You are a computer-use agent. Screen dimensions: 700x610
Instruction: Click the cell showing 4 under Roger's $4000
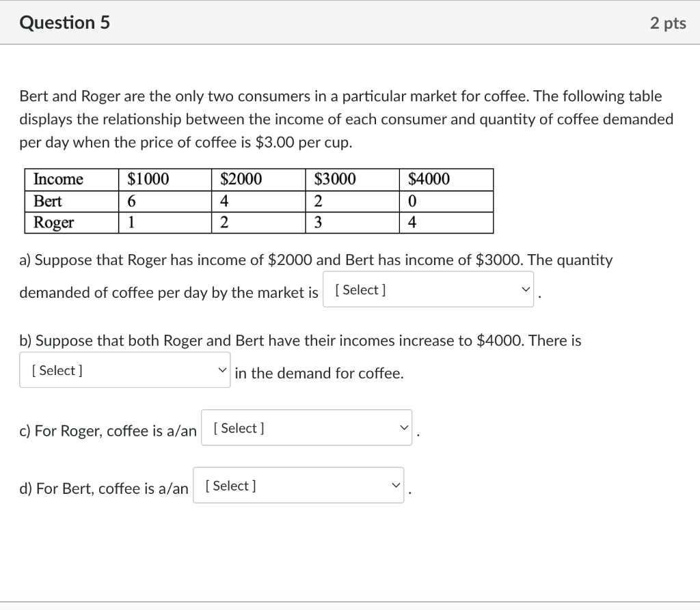[x=414, y=222]
